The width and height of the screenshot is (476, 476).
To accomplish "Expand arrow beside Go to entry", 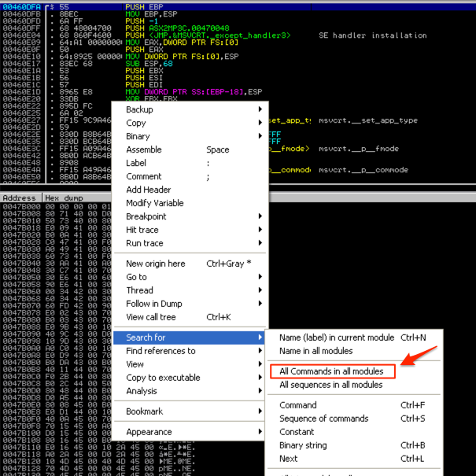I will 260,276.
